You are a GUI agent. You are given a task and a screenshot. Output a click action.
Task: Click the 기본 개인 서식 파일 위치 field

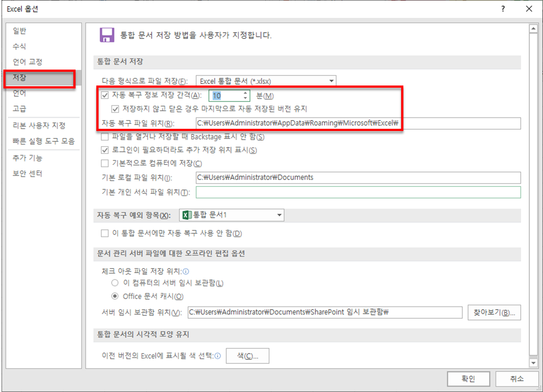click(358, 192)
